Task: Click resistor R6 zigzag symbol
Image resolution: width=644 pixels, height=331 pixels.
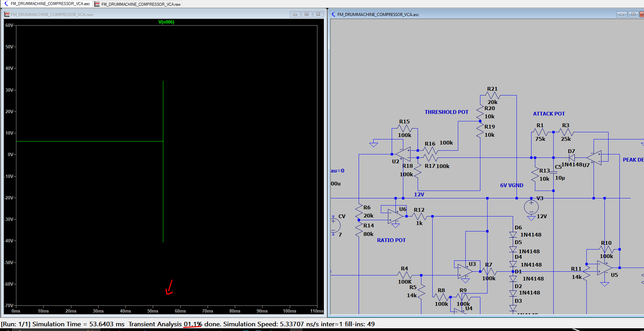Action: [x=359, y=211]
